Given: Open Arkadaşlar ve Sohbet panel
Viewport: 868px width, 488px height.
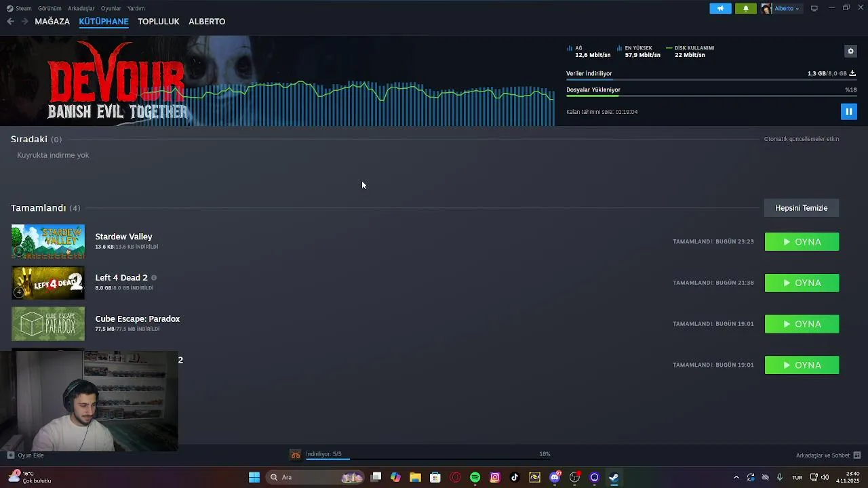Looking at the screenshot, I should tap(823, 455).
